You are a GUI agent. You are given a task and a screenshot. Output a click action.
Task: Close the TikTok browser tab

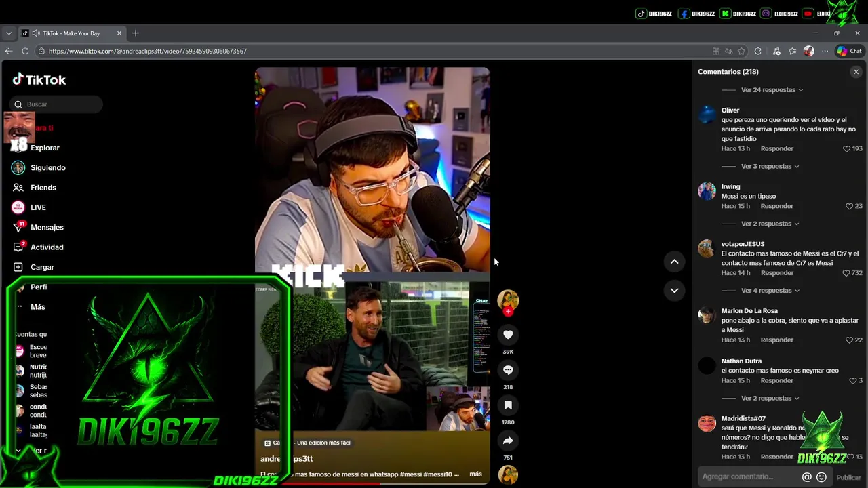(119, 33)
